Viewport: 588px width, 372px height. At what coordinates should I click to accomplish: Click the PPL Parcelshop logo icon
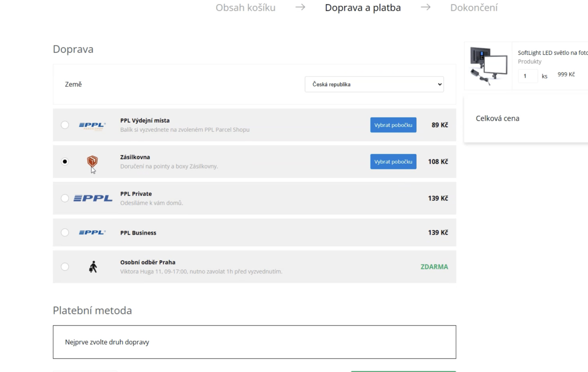pos(92,126)
